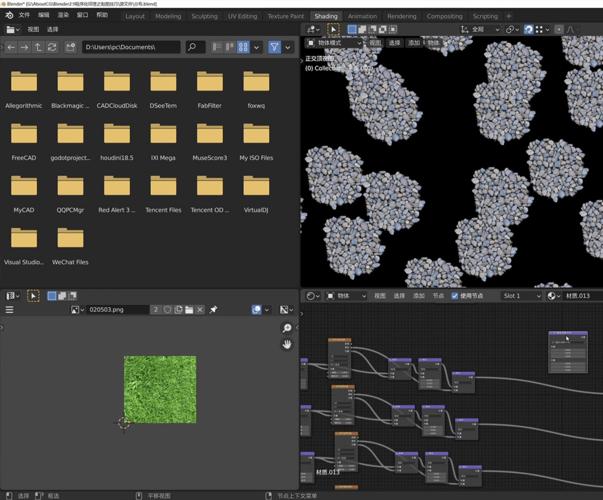603x500 pixels.
Task: Select thumbnail display mode in file browser
Action: pyautogui.click(x=244, y=47)
